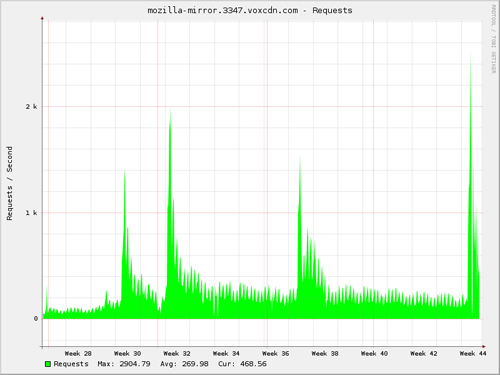
Task: Select the Week 28 axis label
Action: tap(78, 354)
